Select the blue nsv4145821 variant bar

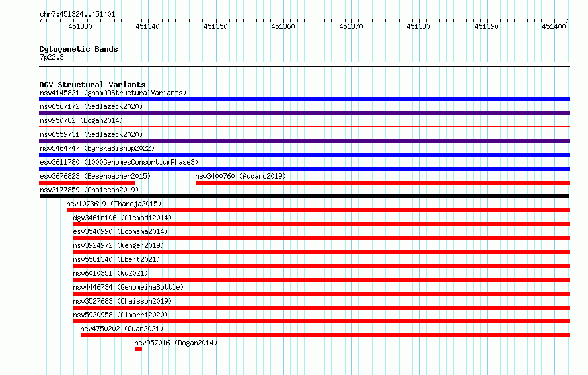point(304,99)
